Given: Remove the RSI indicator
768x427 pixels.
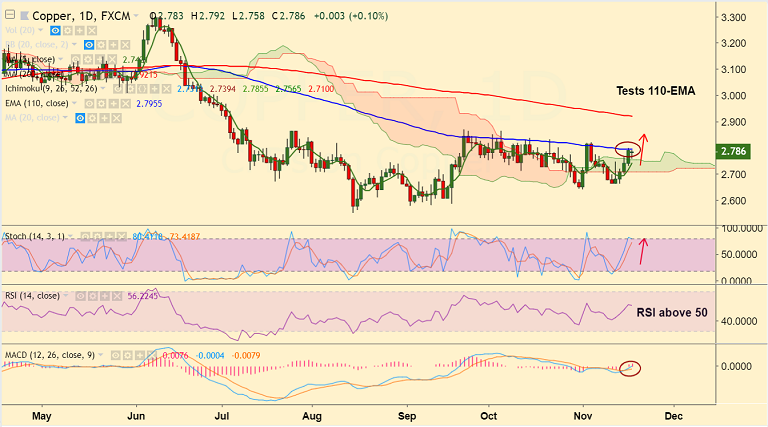Looking at the screenshot, I should 117,296.
